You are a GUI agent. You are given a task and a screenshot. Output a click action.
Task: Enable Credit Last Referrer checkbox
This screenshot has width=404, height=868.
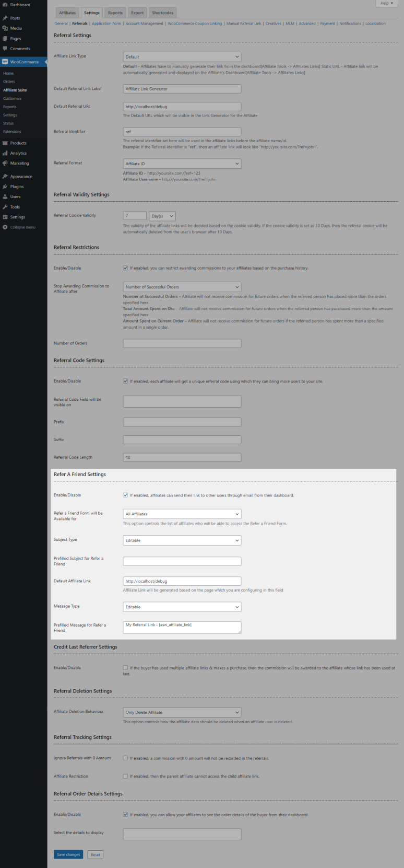point(125,667)
